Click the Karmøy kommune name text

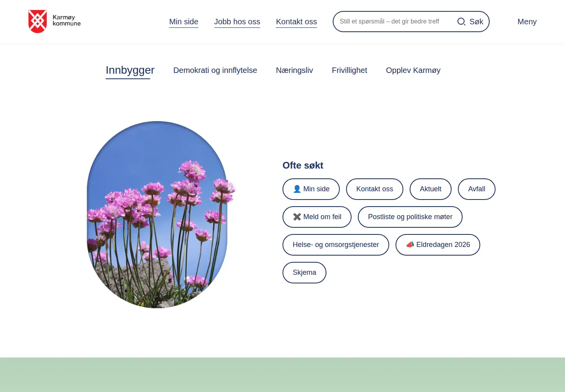coord(67,20)
